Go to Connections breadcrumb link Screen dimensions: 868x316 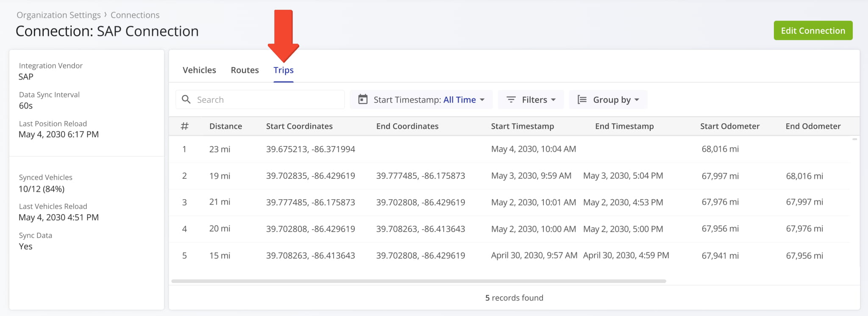[135, 15]
